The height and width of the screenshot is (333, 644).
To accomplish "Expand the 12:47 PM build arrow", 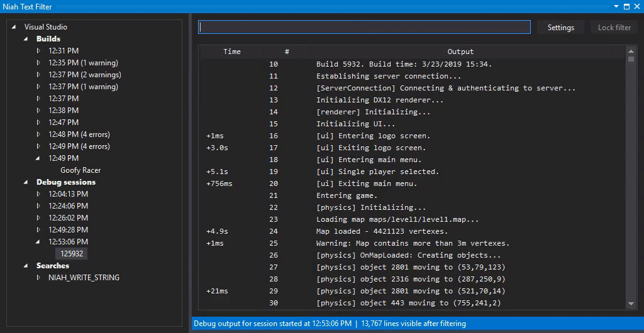I will pos(38,123).
